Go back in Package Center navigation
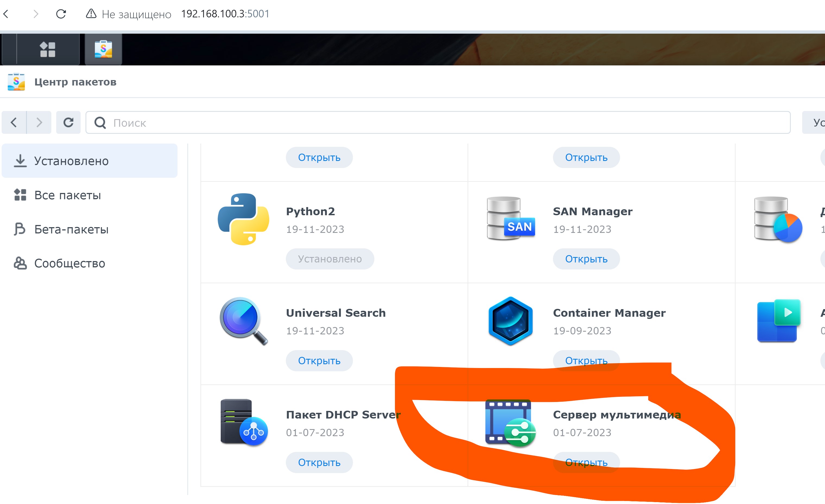This screenshot has width=825, height=504. (x=14, y=122)
